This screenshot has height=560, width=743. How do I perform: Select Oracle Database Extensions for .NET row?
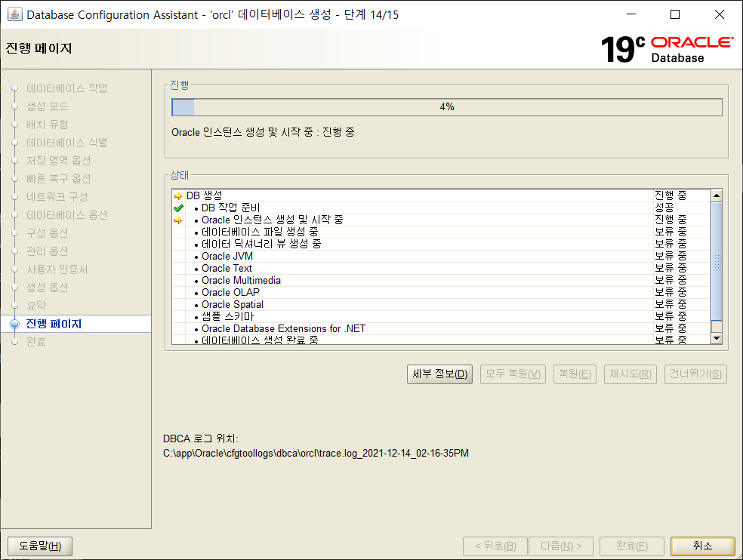click(x=441, y=329)
